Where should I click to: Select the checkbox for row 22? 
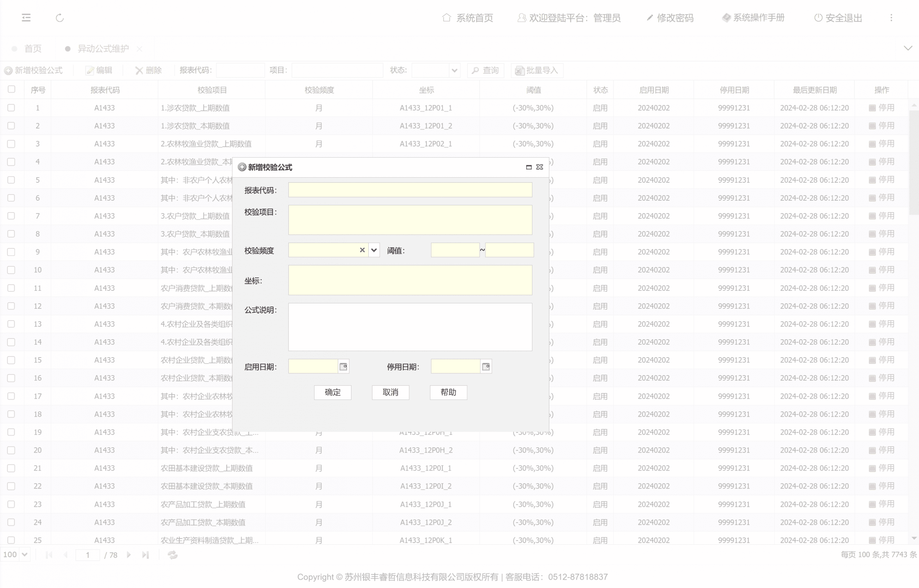(x=11, y=486)
